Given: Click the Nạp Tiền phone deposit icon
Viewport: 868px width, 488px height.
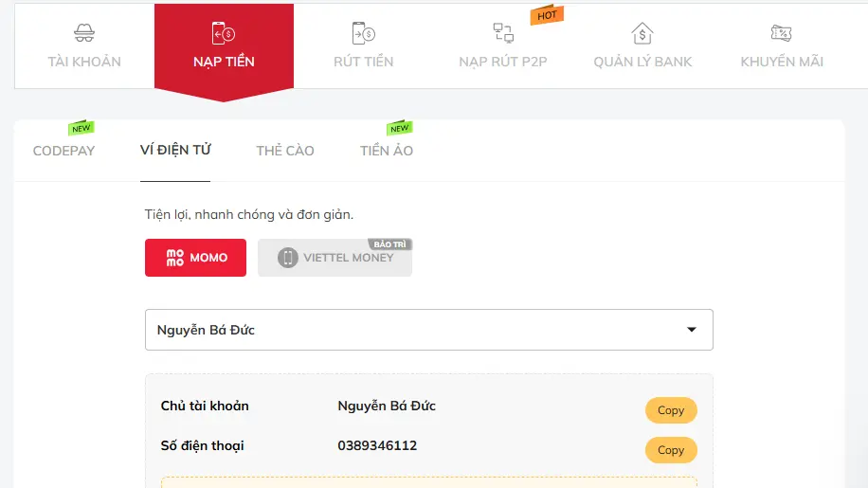Looking at the screenshot, I should 224,33.
